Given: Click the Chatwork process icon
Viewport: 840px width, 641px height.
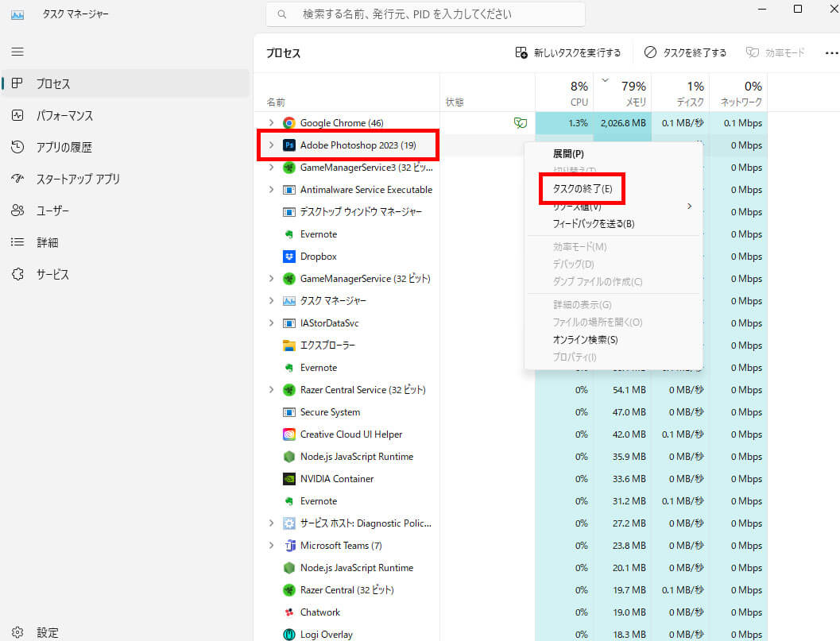Looking at the screenshot, I should pyautogui.click(x=288, y=612).
